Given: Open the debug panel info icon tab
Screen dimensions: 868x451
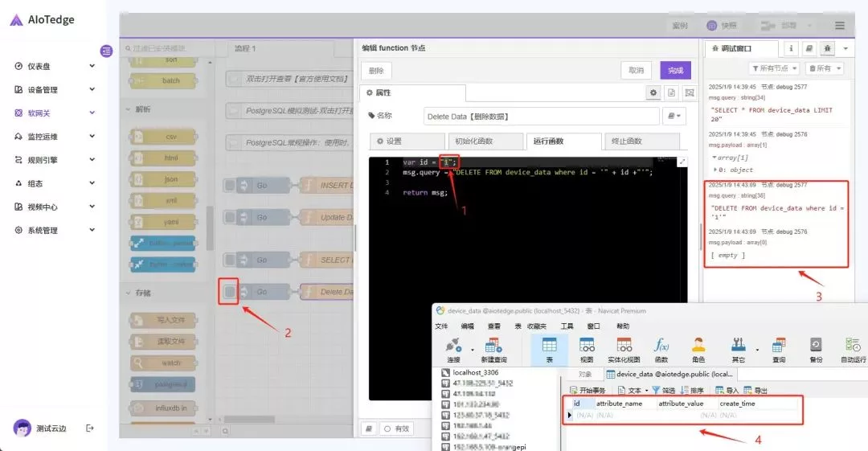Looking at the screenshot, I should (791, 49).
